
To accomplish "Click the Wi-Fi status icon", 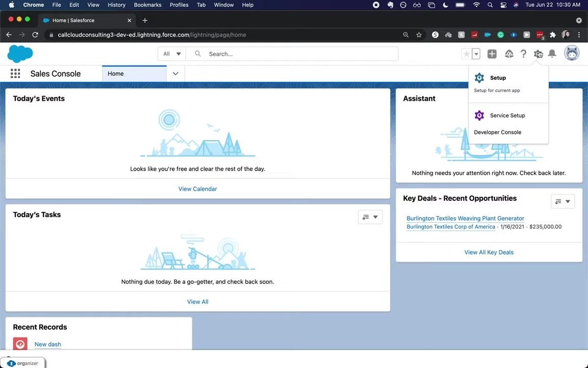I will pos(476,5).
